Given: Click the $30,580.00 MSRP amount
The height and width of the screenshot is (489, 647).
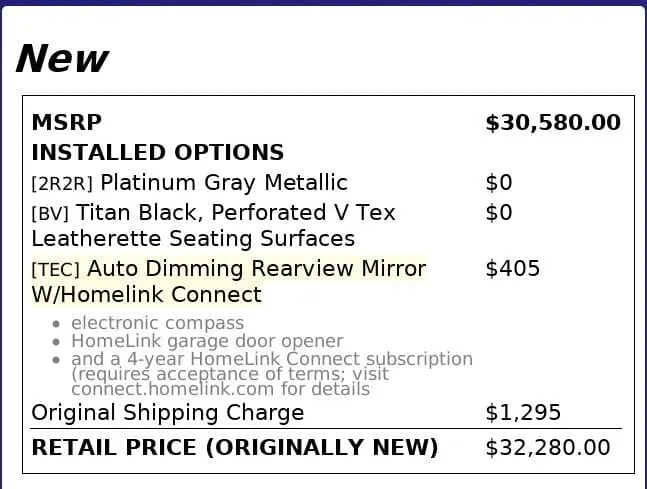Looking at the screenshot, I should tap(552, 123).
